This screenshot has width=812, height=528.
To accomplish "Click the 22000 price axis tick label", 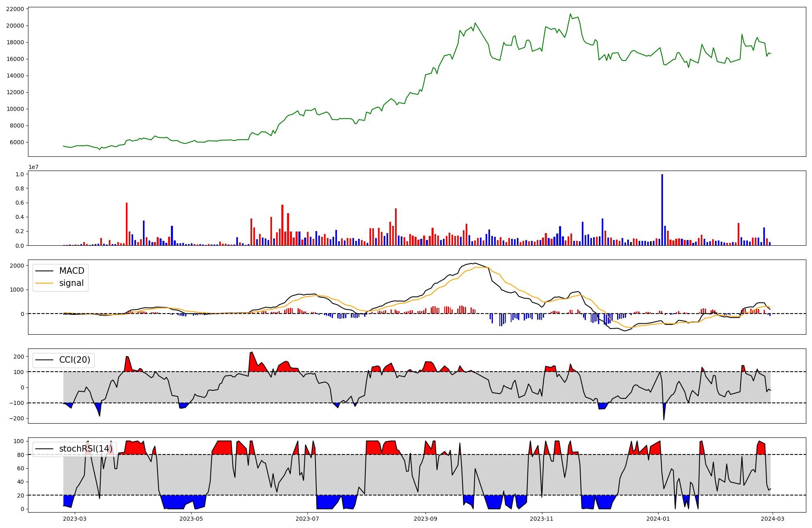I will (15, 9).
